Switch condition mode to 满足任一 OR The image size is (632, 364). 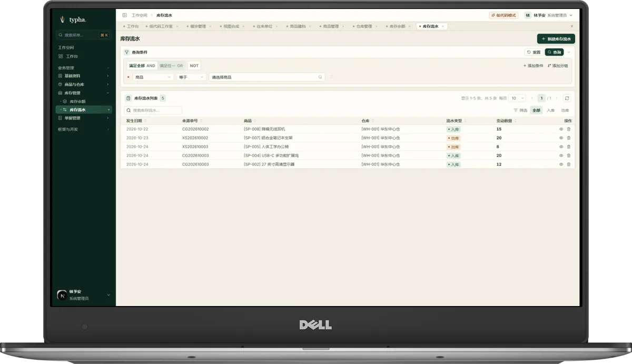click(x=172, y=66)
